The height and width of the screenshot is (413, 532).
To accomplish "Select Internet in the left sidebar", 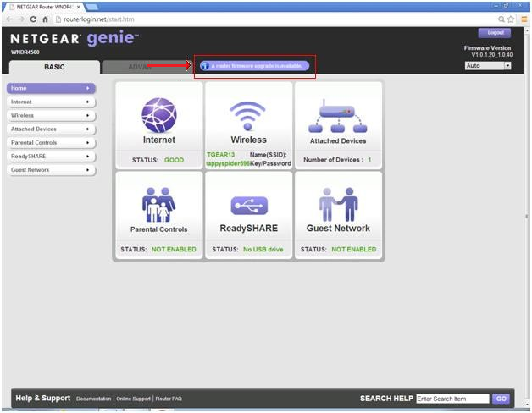I will [x=51, y=102].
